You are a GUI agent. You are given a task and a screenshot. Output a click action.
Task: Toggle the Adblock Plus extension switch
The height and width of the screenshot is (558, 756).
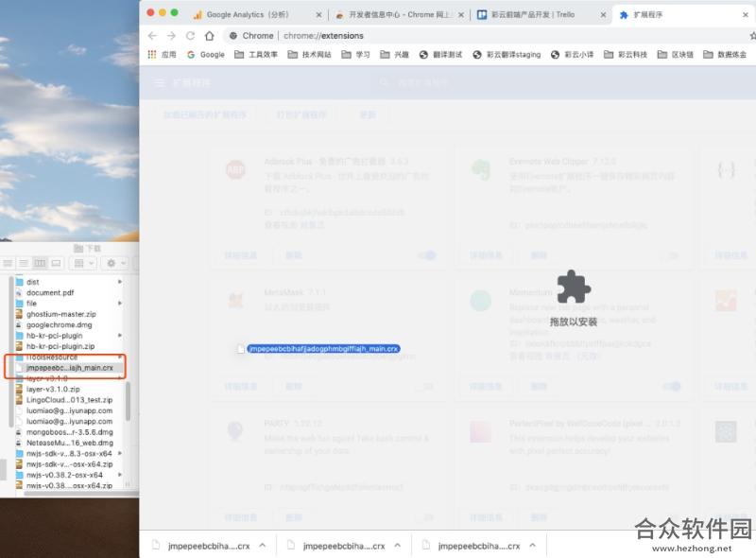427,255
